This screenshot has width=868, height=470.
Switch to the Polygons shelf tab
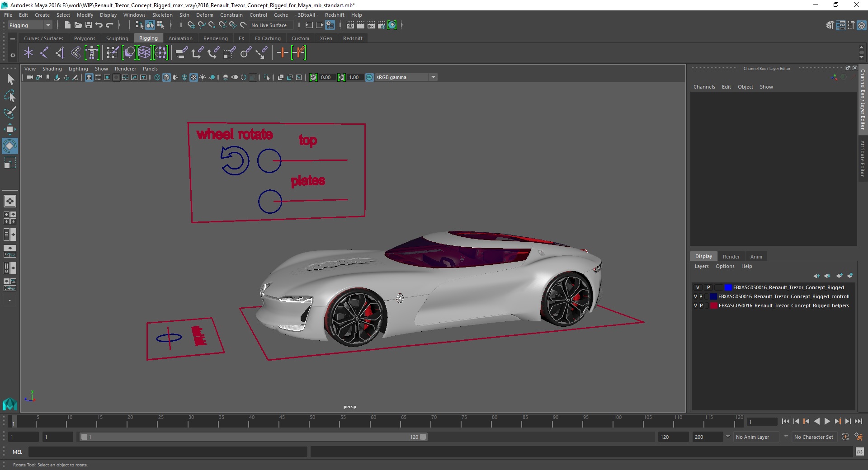pos(85,38)
